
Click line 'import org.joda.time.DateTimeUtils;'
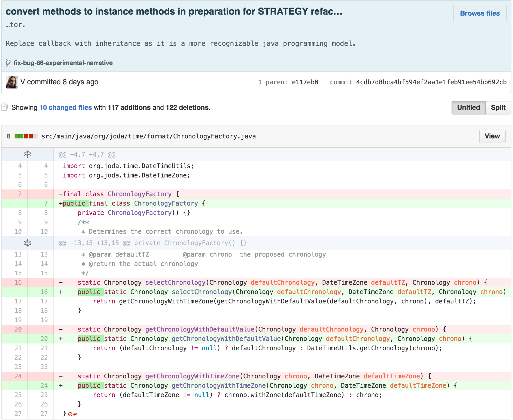(128, 166)
